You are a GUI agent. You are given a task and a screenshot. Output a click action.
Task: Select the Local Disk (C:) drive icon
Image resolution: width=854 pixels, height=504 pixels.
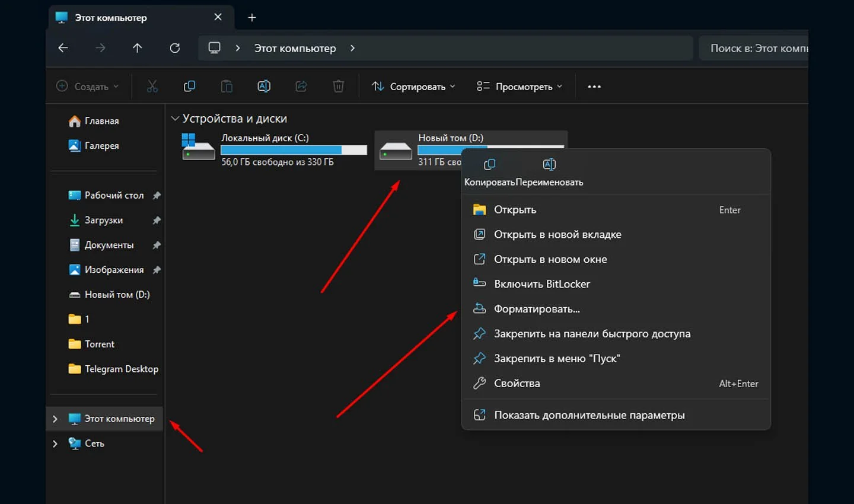[x=198, y=146]
